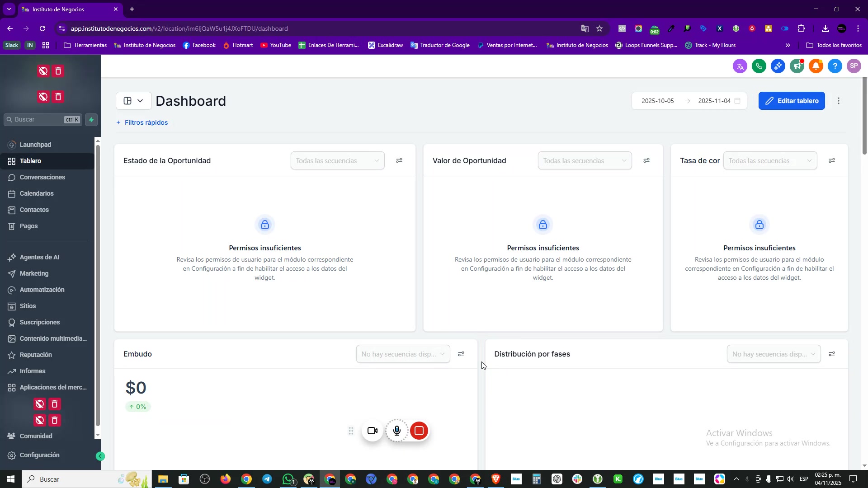This screenshot has width=868, height=488.
Task: Click the sidebar Buscar search field
Action: point(43,120)
